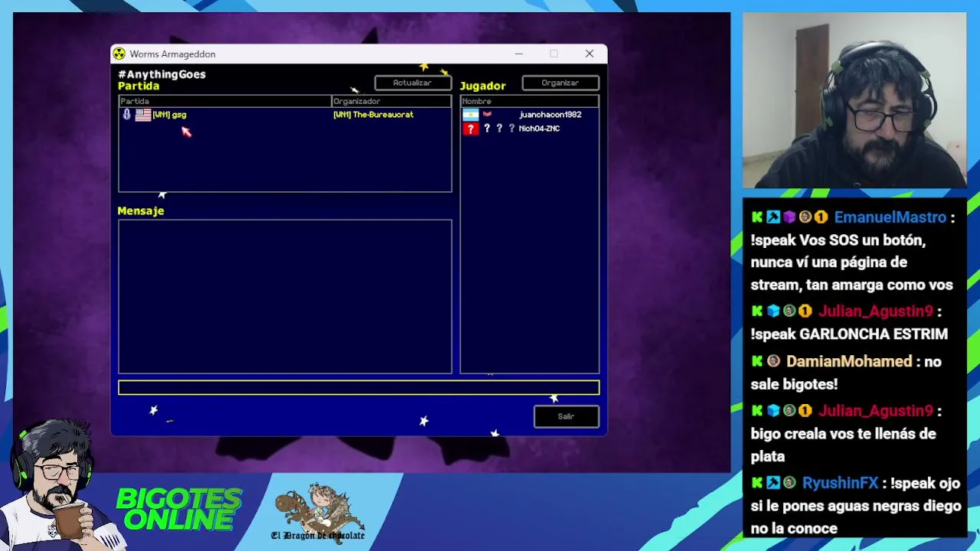Sort games by the Partida column header
The image size is (980, 551).
coord(225,101)
